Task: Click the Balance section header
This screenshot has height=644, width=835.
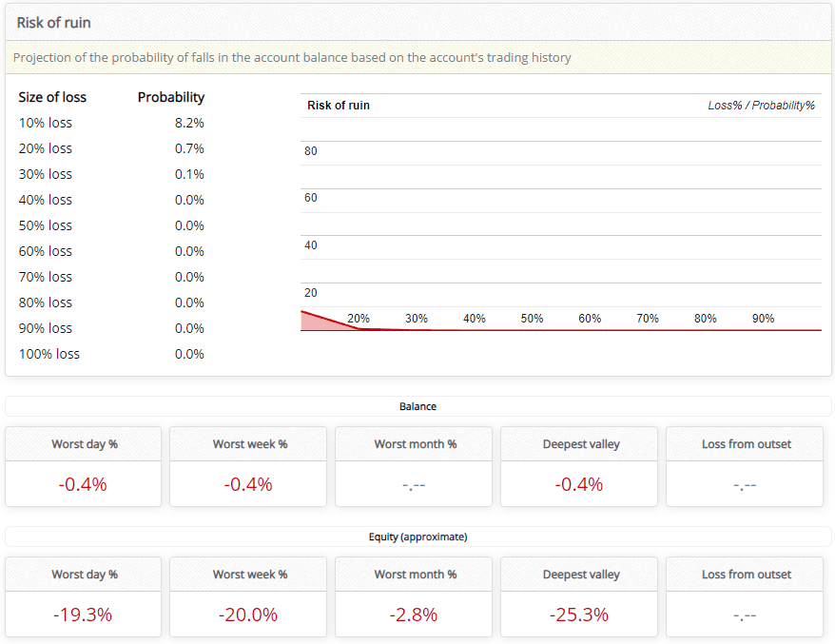Action: point(417,406)
